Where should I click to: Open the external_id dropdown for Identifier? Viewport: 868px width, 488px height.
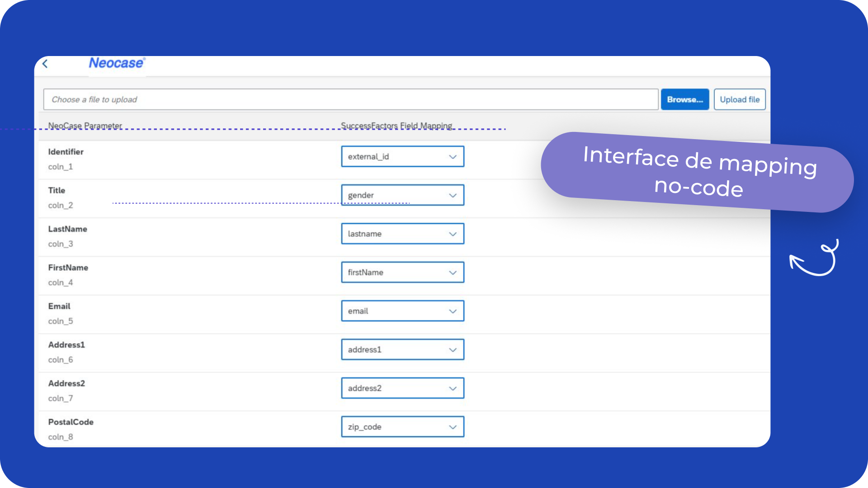(402, 157)
